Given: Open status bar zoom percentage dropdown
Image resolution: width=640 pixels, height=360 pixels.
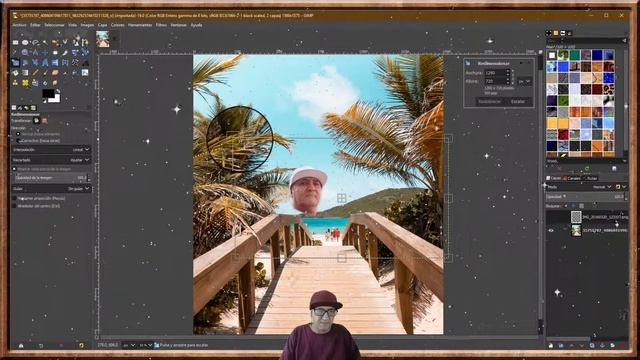Looking at the screenshot, I should tap(146, 345).
